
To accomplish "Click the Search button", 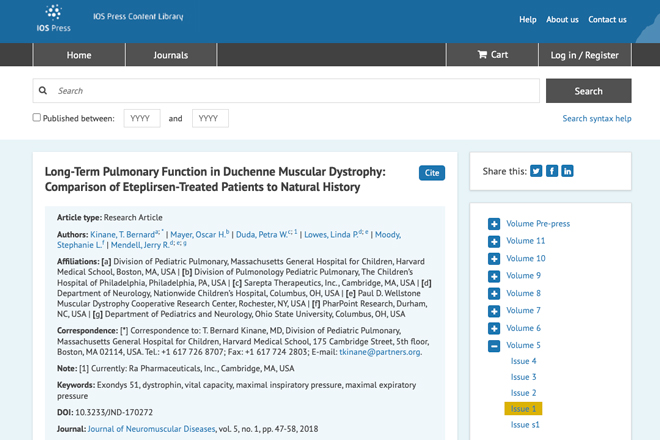I will point(588,91).
